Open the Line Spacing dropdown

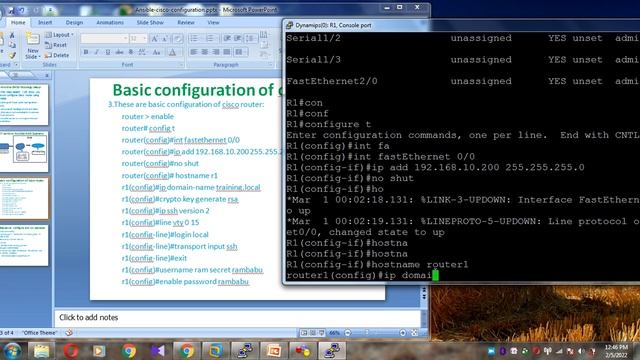[x=251, y=39]
